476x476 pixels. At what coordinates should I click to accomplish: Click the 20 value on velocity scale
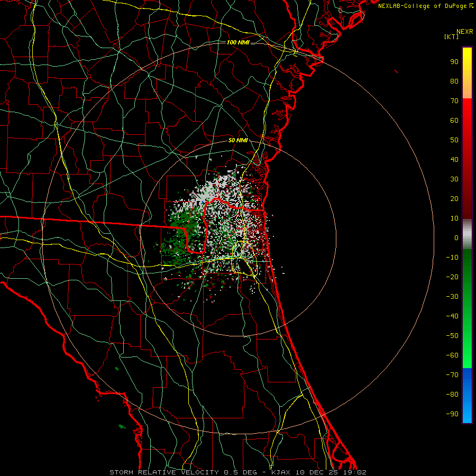pyautogui.click(x=454, y=199)
